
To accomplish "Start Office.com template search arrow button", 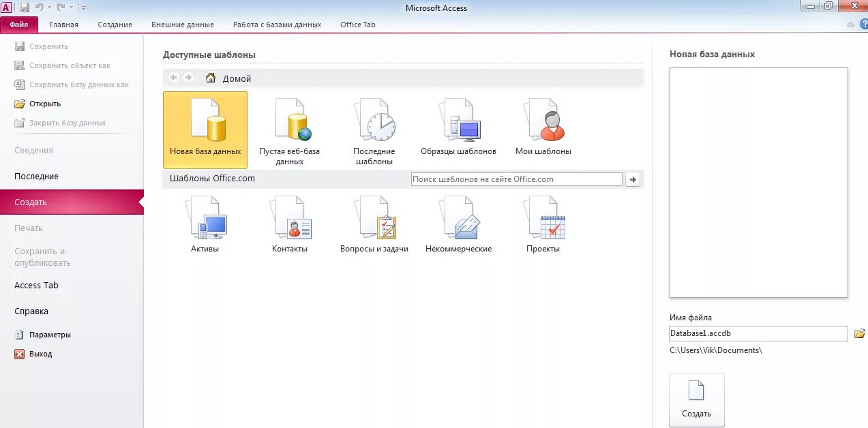I will pos(633,179).
